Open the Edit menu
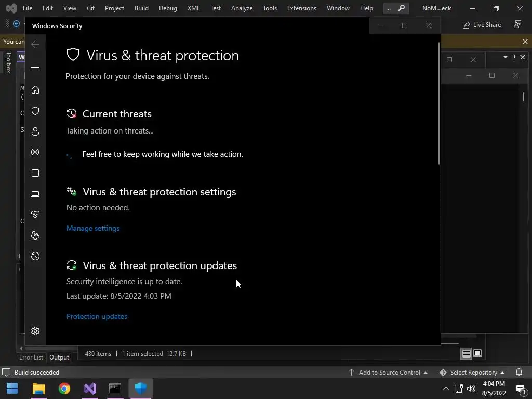The width and height of the screenshot is (532, 399). tap(47, 8)
